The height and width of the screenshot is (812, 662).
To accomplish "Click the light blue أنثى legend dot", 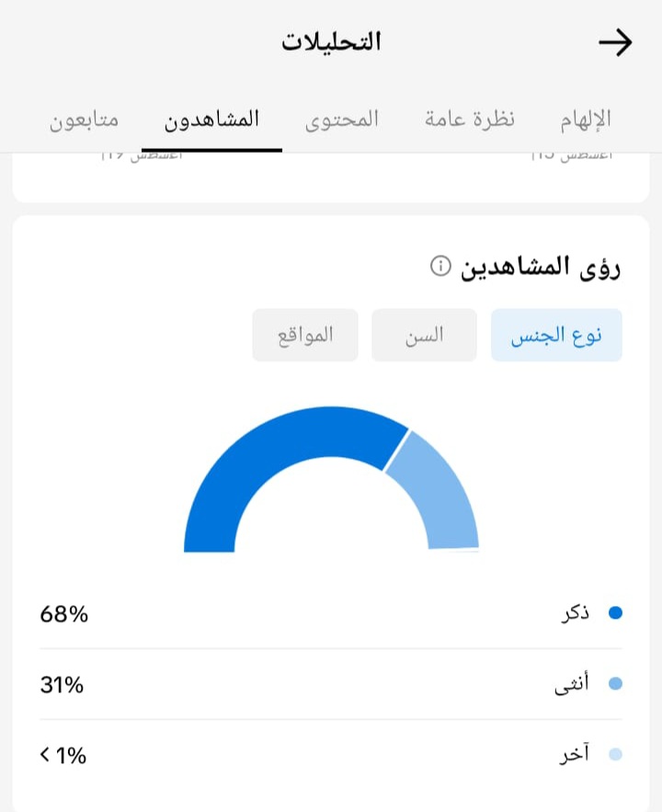I will coord(615,683).
